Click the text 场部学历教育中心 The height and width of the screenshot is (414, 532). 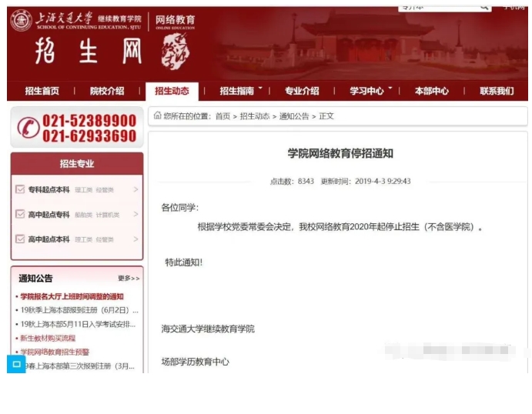point(195,362)
